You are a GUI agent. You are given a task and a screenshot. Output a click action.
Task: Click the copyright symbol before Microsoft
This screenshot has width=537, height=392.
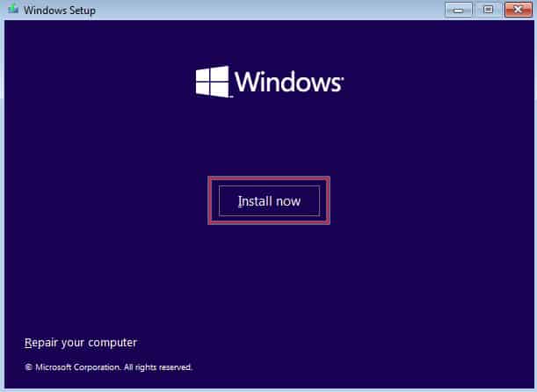tap(28, 367)
